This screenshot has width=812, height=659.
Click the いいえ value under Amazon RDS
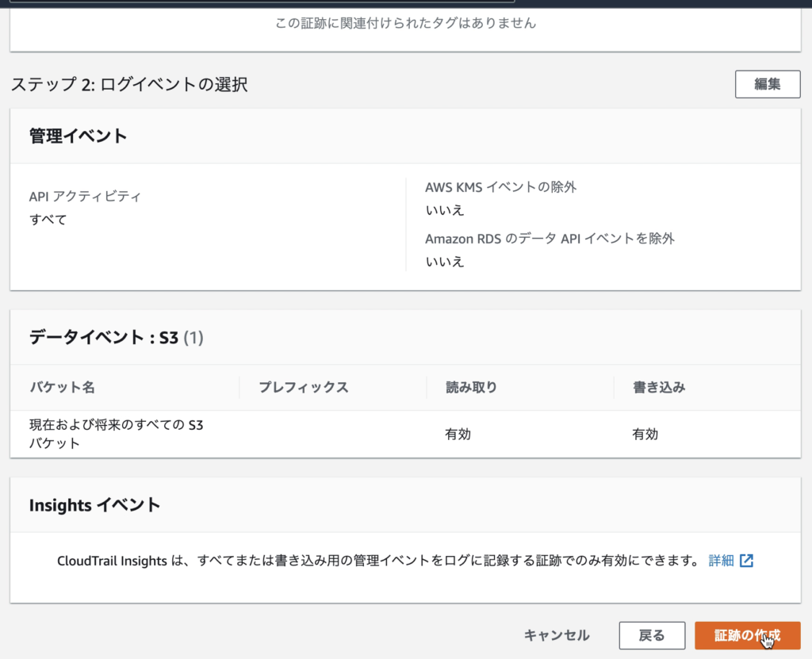point(445,261)
